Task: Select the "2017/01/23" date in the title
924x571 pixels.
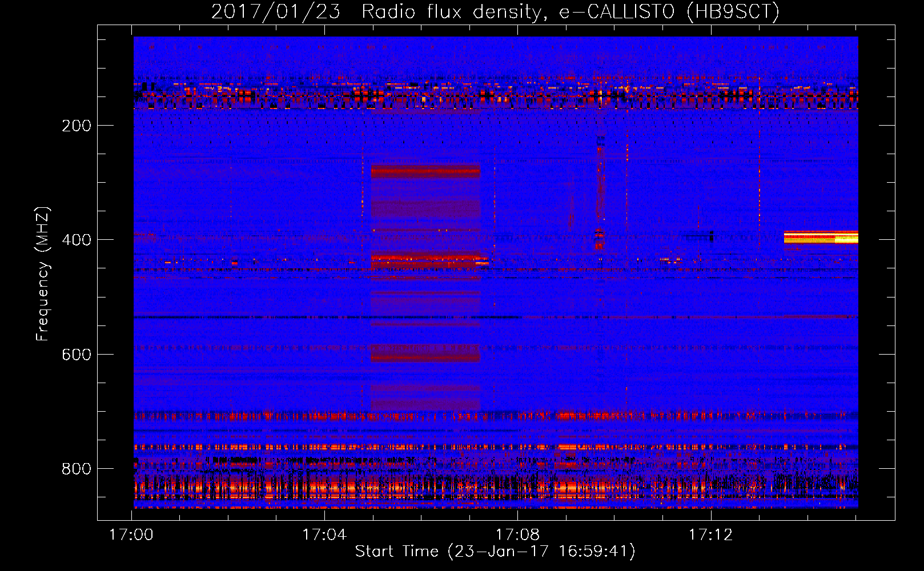Action: 276,11
